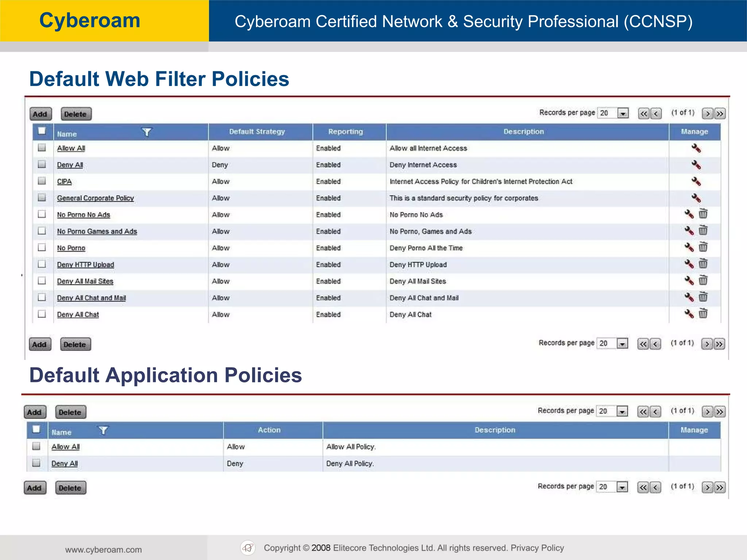Toggle select-all checkbox in application policies header
This screenshot has height=560, width=747.
[36, 429]
